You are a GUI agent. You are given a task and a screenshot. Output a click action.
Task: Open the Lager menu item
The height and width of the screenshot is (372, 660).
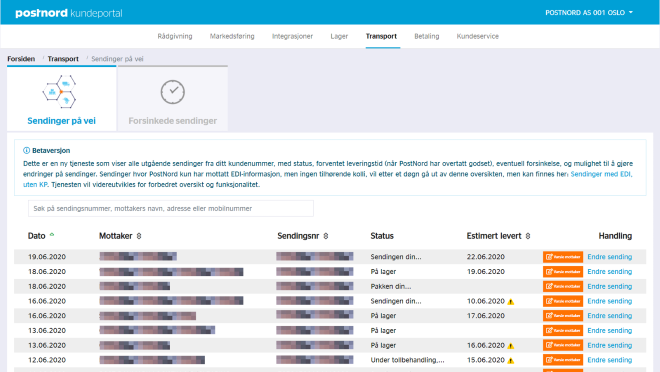[x=339, y=36]
